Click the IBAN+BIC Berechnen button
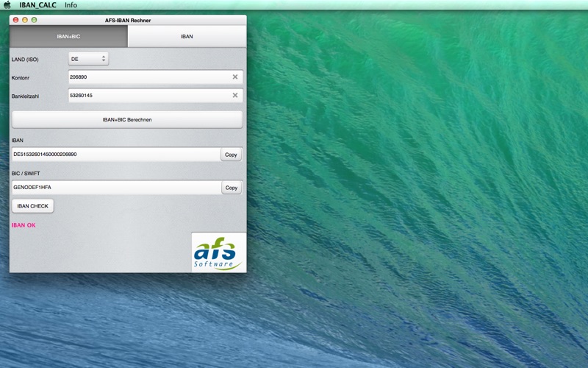 coord(127,120)
